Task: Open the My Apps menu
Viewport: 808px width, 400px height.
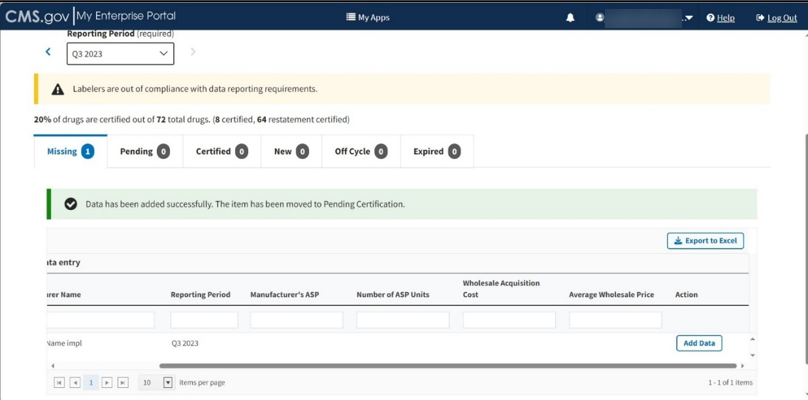Action: click(x=368, y=18)
